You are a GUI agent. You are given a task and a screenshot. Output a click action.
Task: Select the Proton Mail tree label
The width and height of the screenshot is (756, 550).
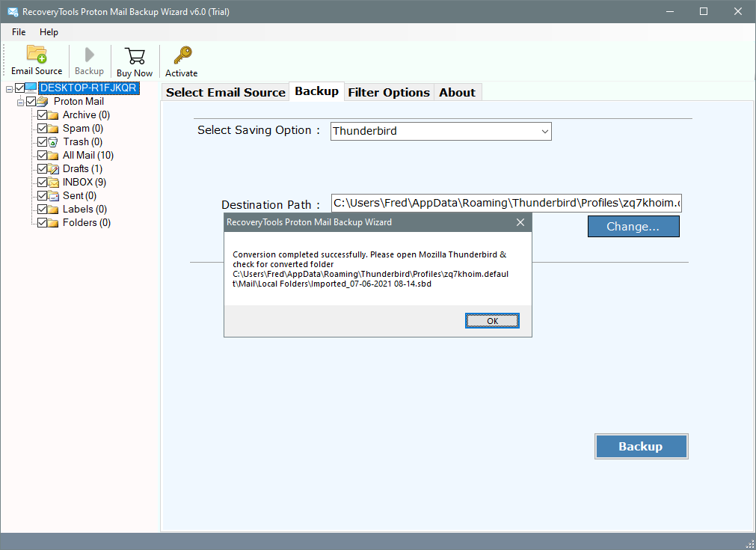coord(79,101)
